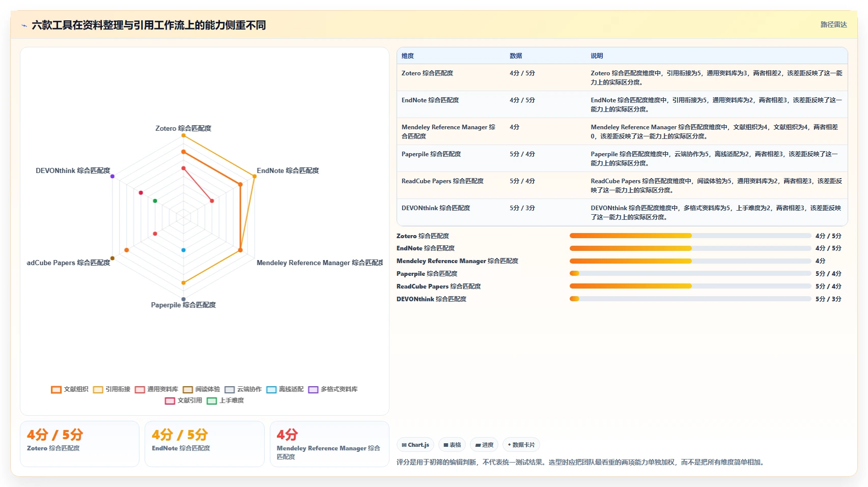Click the 4分 value beside Mendeley progress bar

820,261
